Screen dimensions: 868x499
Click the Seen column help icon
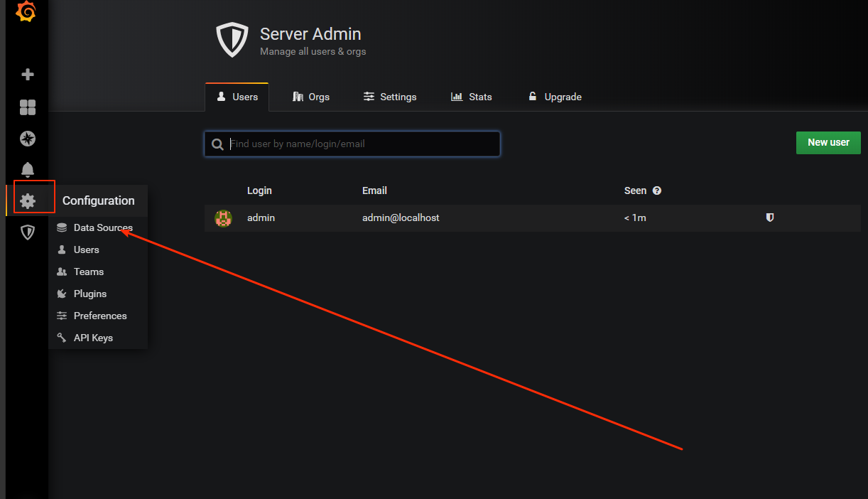(x=657, y=191)
